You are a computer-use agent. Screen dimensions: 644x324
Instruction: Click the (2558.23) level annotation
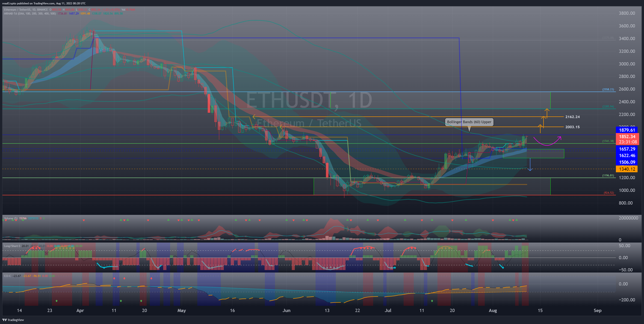click(x=608, y=89)
